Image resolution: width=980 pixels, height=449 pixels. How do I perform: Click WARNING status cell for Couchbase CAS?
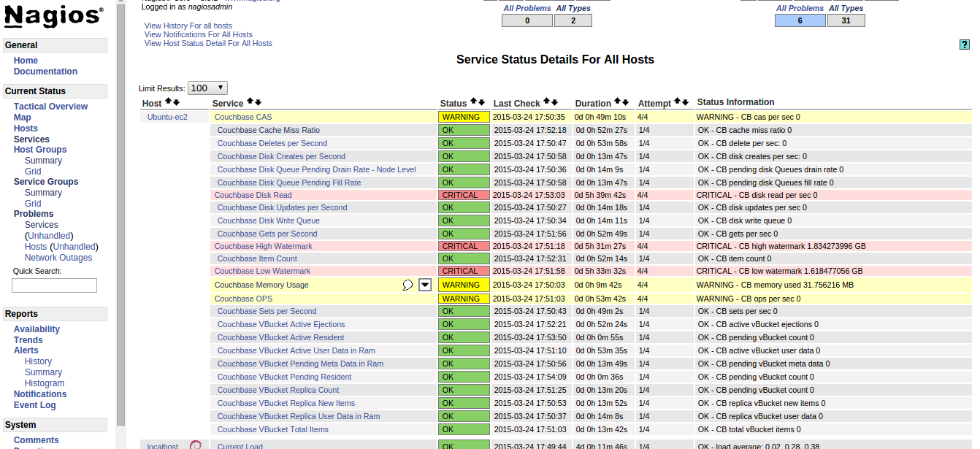tap(464, 117)
